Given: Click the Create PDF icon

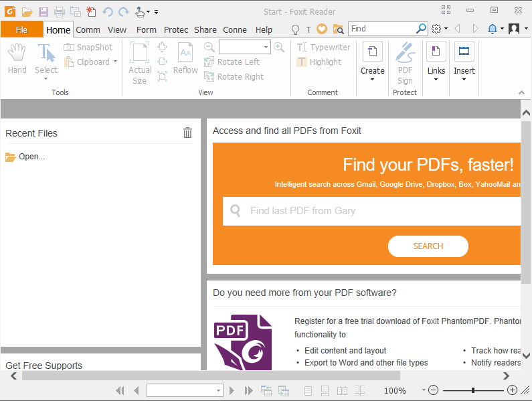Looking at the screenshot, I should (x=372, y=52).
